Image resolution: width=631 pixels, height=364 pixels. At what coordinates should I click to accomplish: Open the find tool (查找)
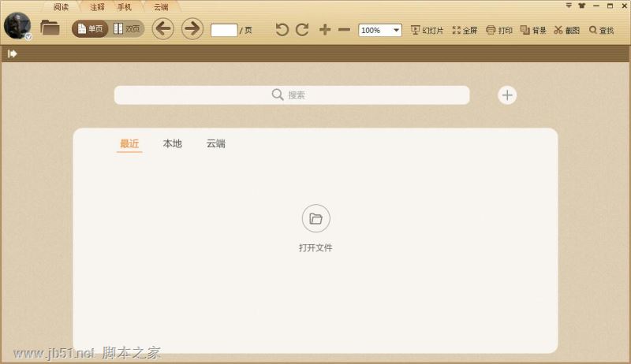pos(601,30)
